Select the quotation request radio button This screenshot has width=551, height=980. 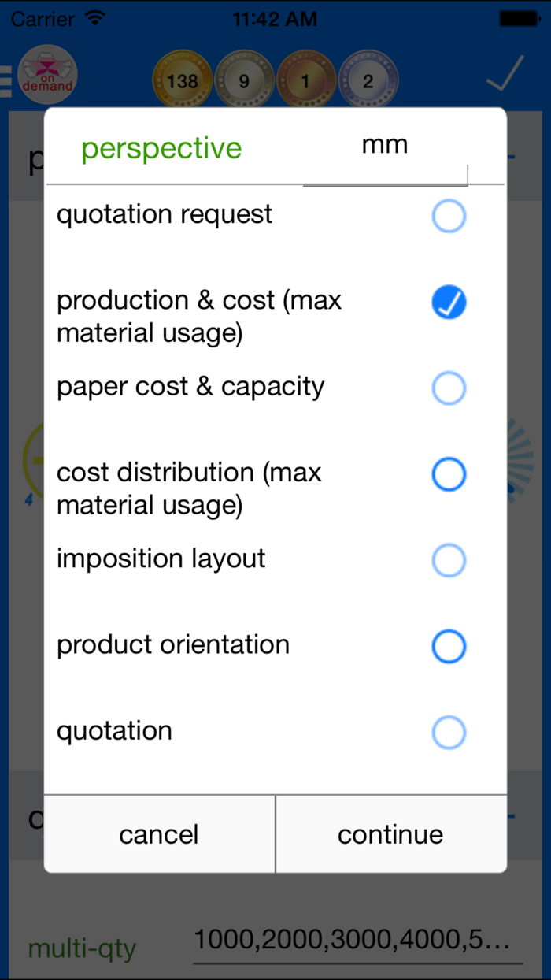click(x=449, y=216)
